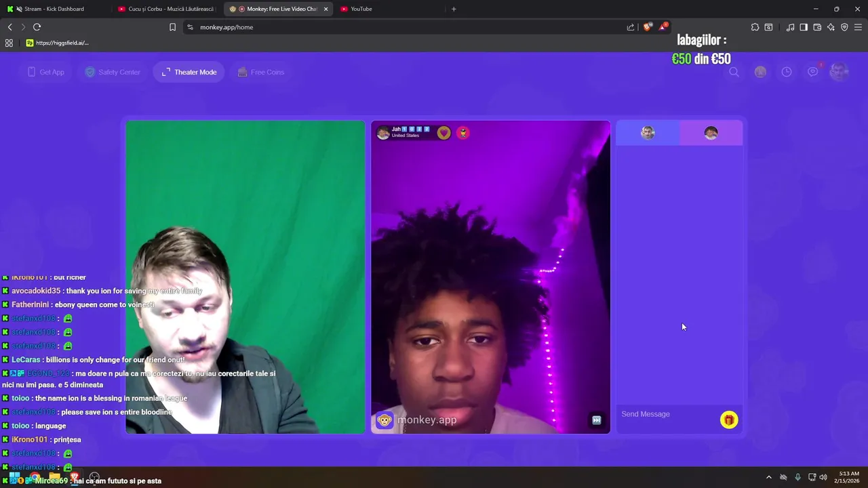The height and width of the screenshot is (488, 868).
Task: Open Brave Shields lion icon
Action: click(647, 27)
